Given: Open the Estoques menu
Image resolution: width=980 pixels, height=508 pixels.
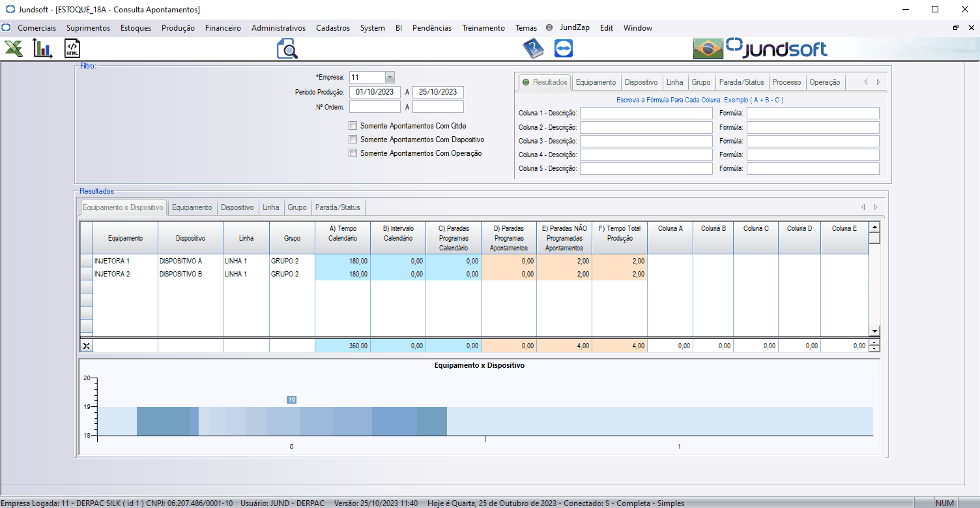Looking at the screenshot, I should click(136, 28).
